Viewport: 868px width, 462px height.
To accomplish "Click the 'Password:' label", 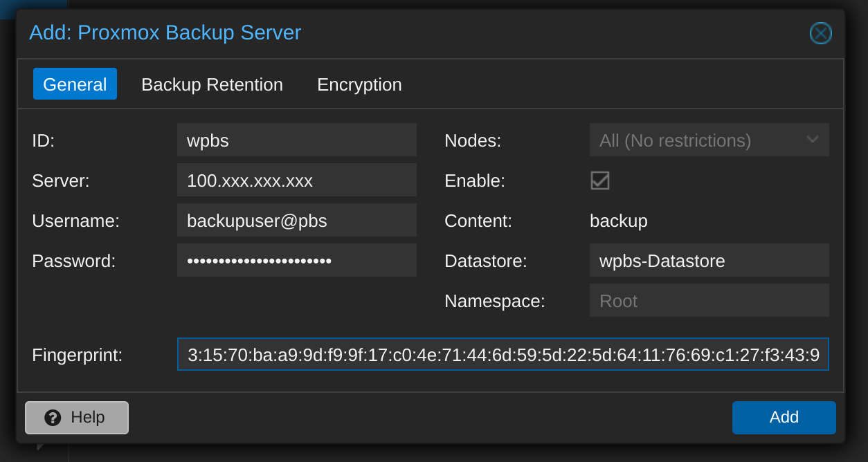I will click(x=74, y=261).
